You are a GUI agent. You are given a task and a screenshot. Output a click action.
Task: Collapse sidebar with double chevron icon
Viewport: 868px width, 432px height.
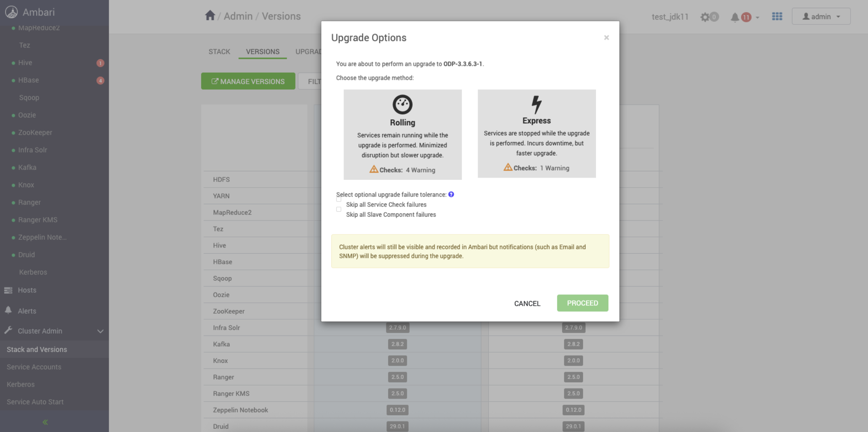[x=45, y=422]
